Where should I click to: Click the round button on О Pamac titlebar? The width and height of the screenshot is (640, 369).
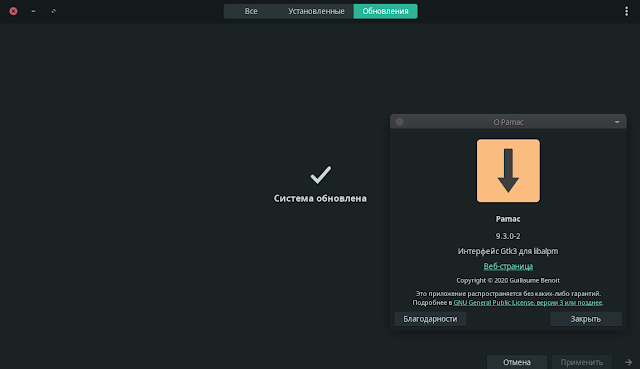[400, 122]
